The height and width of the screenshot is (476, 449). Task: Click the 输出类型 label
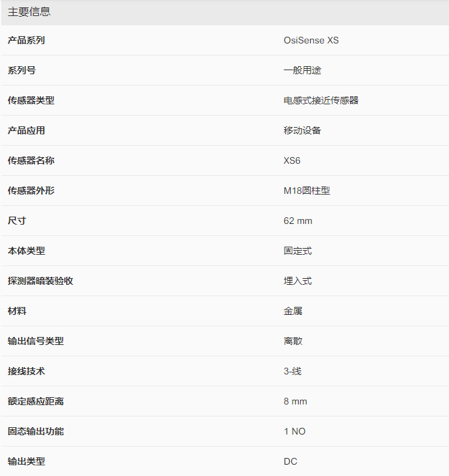(27, 461)
